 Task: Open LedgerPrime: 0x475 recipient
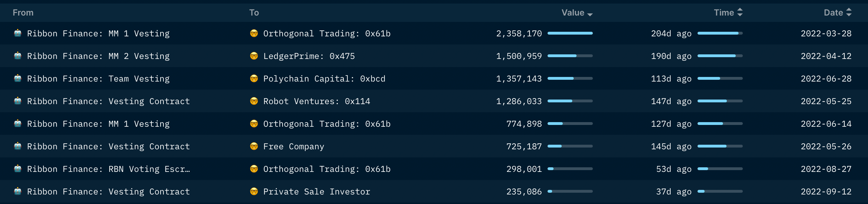(x=309, y=56)
